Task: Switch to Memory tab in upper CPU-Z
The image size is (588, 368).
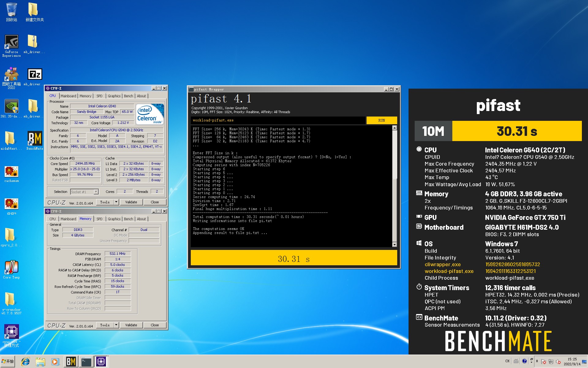Action: pos(85,96)
